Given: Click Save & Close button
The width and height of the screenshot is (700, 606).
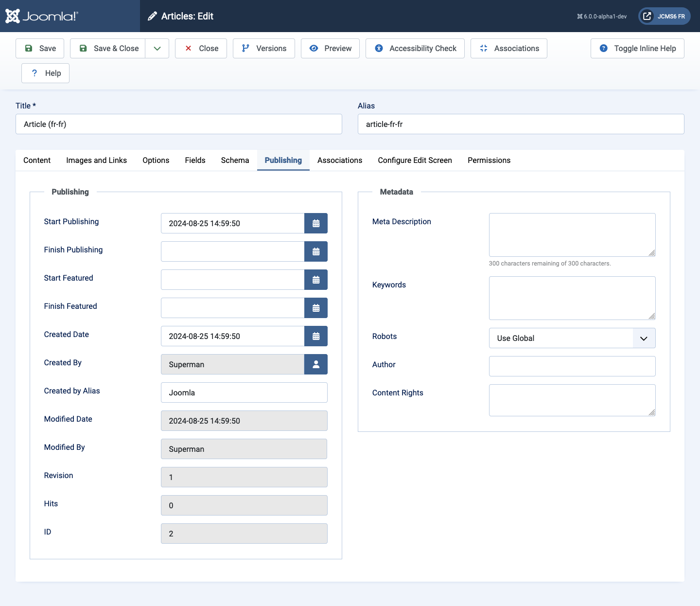Looking at the screenshot, I should pos(108,48).
